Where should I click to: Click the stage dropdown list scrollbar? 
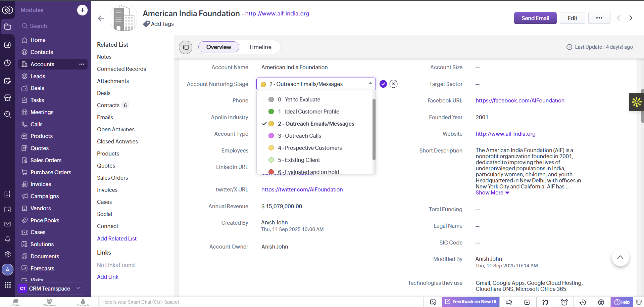[x=374, y=129]
